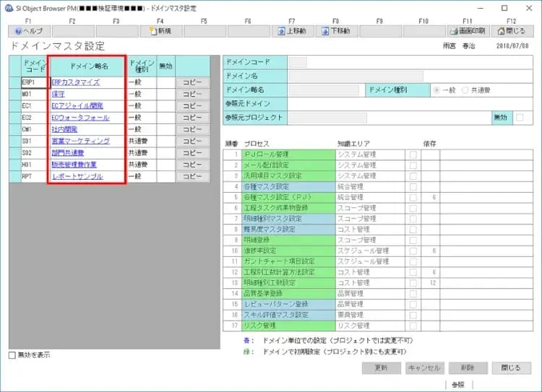Click the 閉じる button at bottom right
This screenshot has height=392, width=542.
pyautogui.click(x=509, y=368)
